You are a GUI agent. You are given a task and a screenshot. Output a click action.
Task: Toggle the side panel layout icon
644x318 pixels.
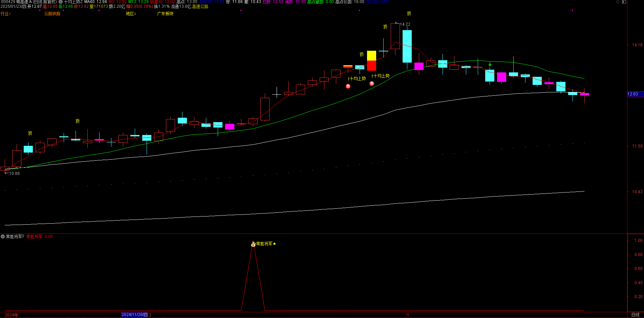(624, 2)
